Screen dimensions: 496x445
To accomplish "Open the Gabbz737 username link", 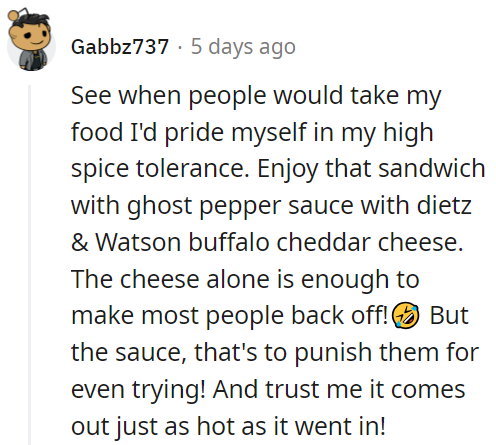I will tap(120, 47).
